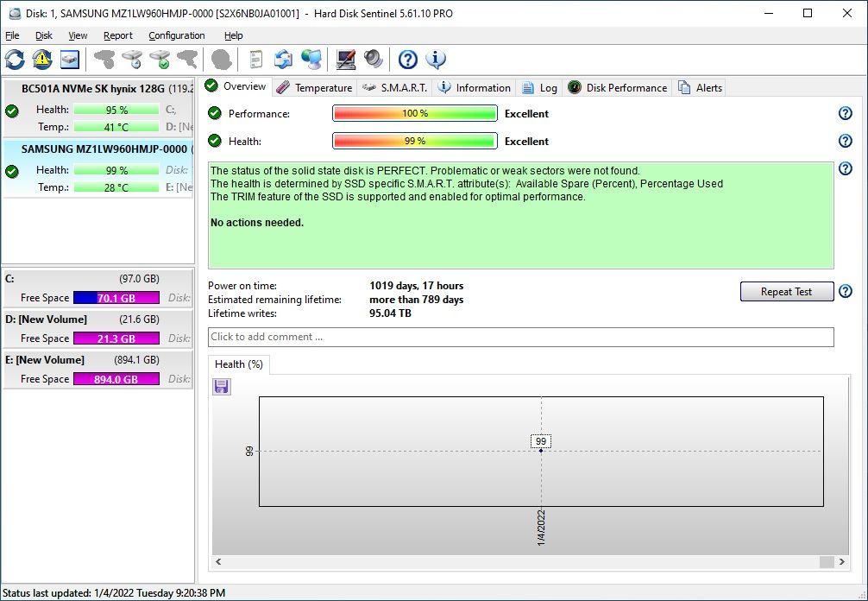Click the blue info bubble toolbar icon
868x601 pixels.
click(437, 60)
